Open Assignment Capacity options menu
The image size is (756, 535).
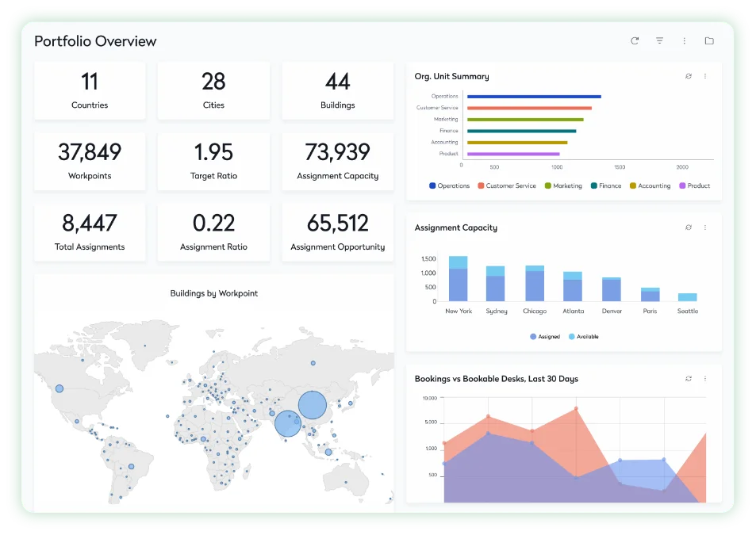pyautogui.click(x=705, y=227)
